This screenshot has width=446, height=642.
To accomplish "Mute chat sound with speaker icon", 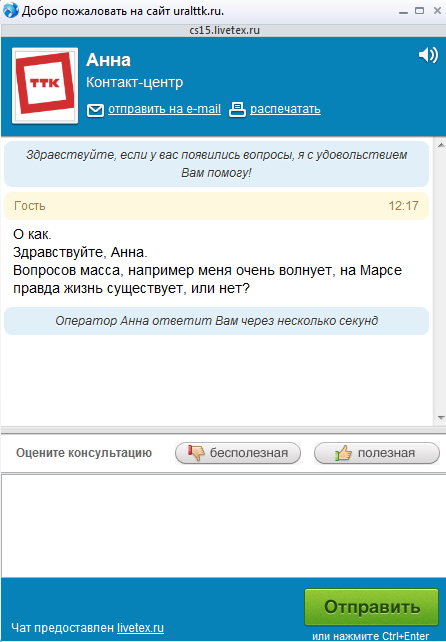I will [428, 55].
